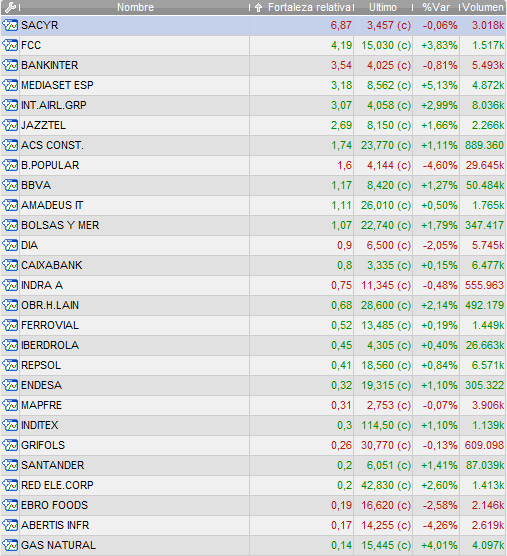
Task: Open chart icon for MEDIASET ESP
Action: (10, 85)
